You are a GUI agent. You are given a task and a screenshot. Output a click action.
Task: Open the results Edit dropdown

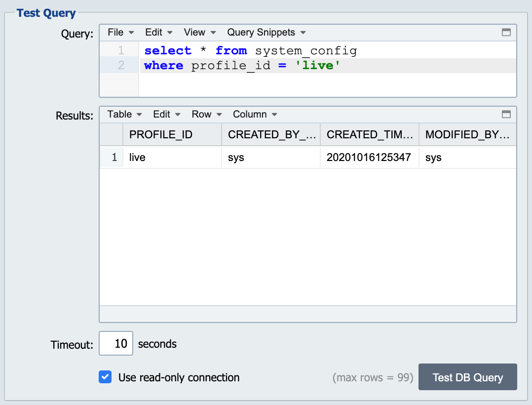point(167,114)
